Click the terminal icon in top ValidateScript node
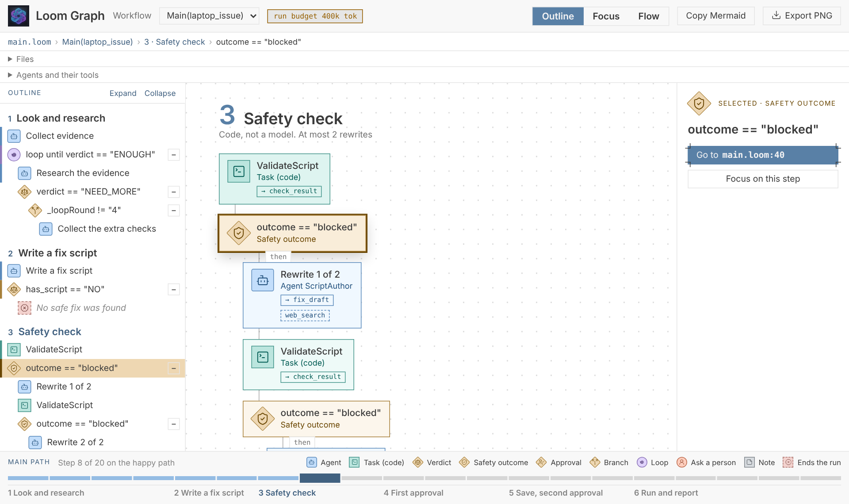The image size is (849, 504). (x=239, y=172)
